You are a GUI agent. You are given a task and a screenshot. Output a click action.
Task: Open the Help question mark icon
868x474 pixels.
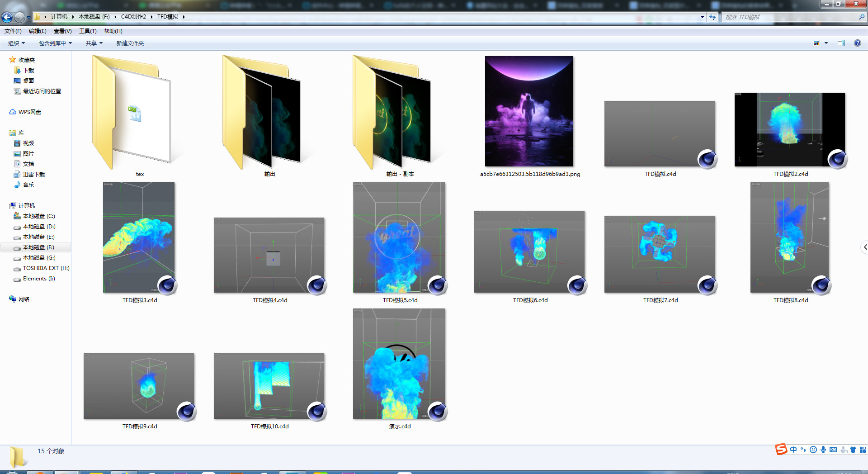coord(858,43)
